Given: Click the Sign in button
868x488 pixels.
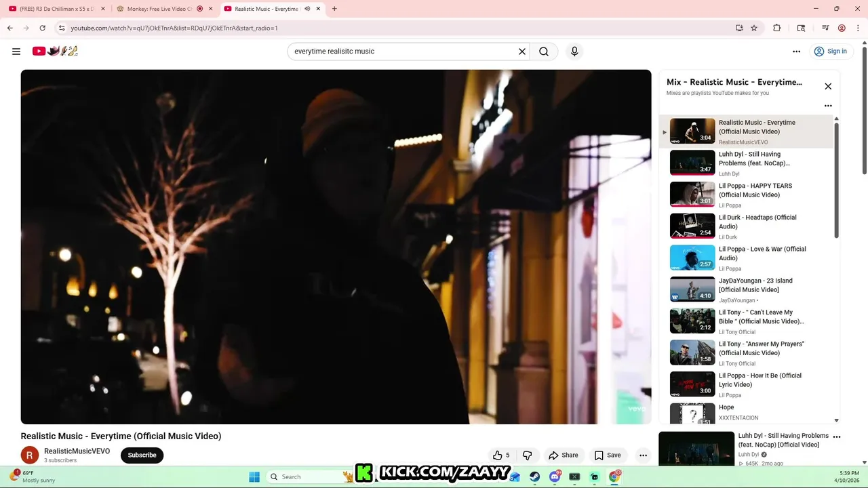Looking at the screenshot, I should click(x=830, y=52).
